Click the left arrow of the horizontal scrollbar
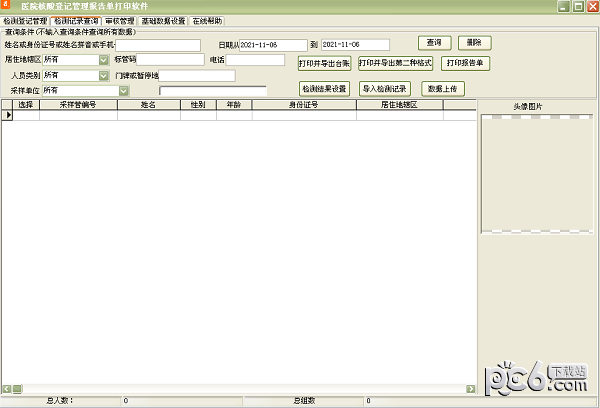 (6, 388)
